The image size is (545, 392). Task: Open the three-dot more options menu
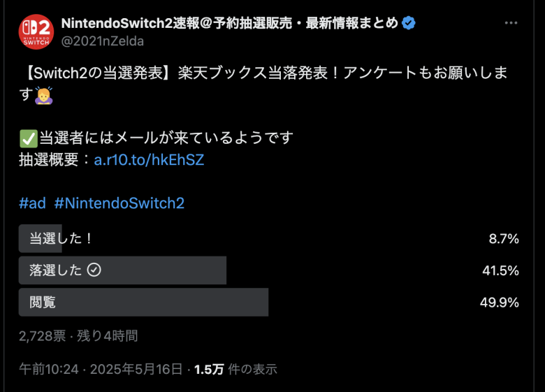(511, 23)
